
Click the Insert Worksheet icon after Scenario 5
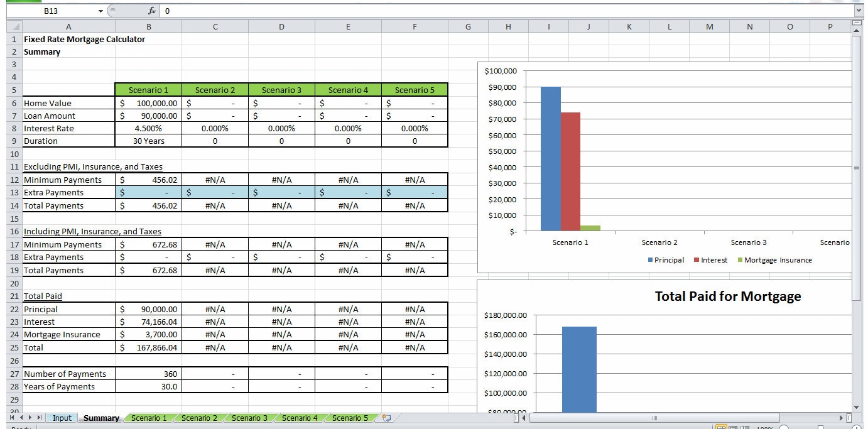tap(385, 418)
